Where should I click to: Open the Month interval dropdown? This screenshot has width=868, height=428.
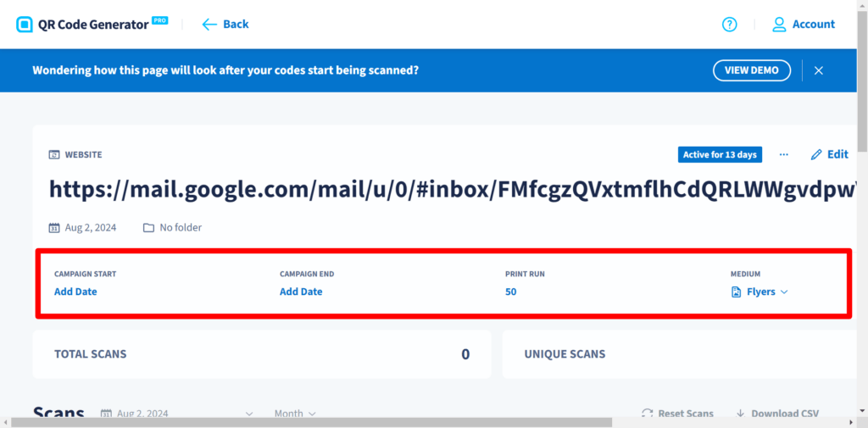pos(295,413)
